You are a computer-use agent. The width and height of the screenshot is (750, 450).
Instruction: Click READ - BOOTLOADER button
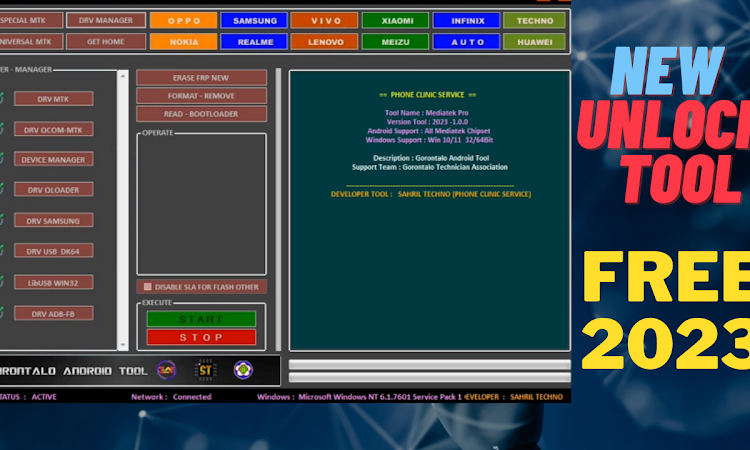201,114
